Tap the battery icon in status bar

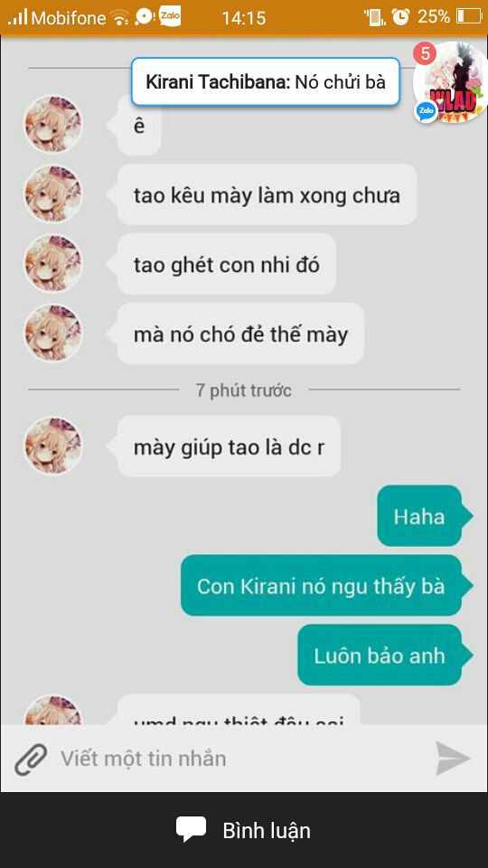469,16
